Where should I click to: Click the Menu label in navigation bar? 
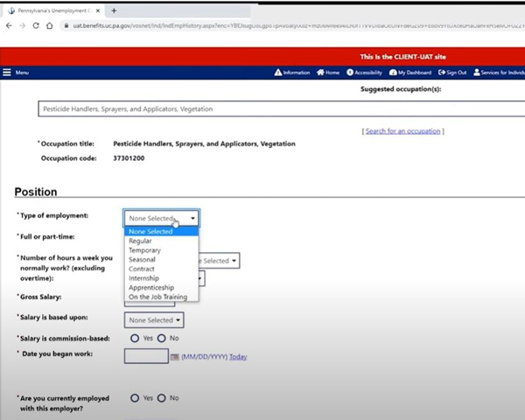(22, 73)
